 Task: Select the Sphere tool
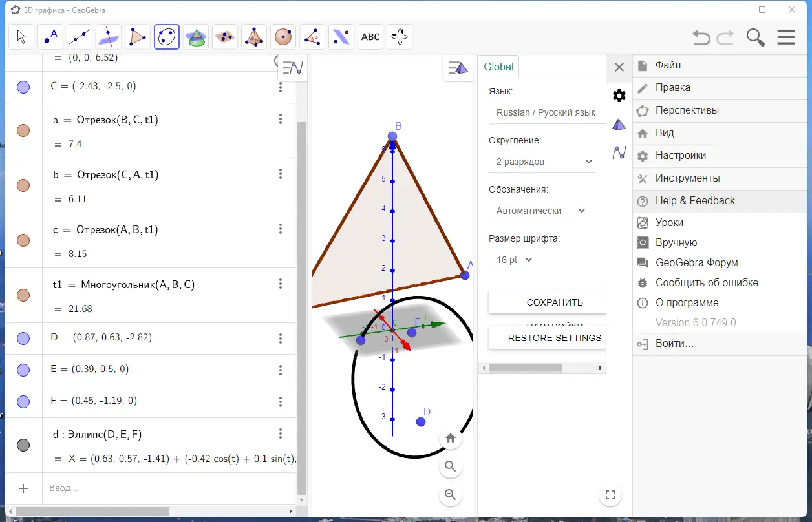pos(283,37)
